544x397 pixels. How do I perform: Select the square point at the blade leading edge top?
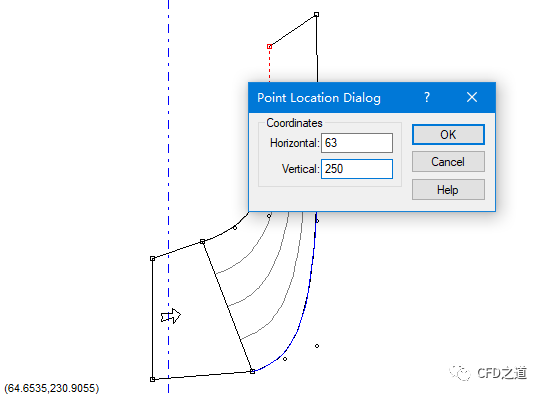tap(203, 242)
